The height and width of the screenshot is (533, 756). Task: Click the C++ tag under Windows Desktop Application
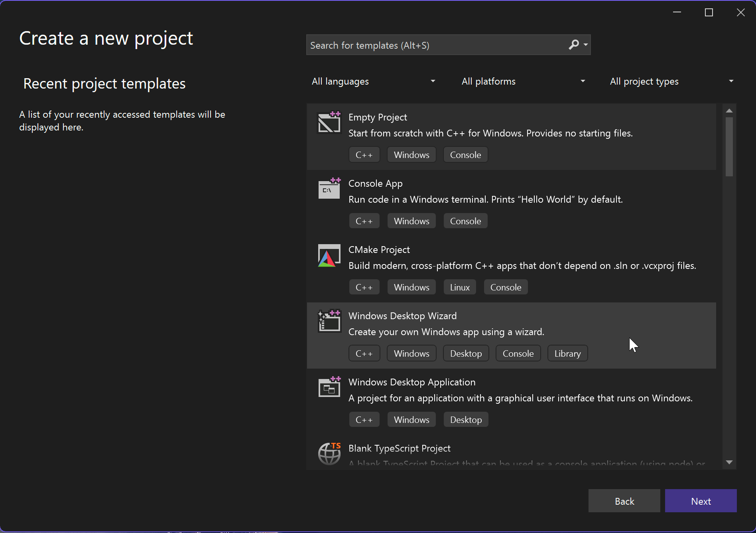coord(364,420)
